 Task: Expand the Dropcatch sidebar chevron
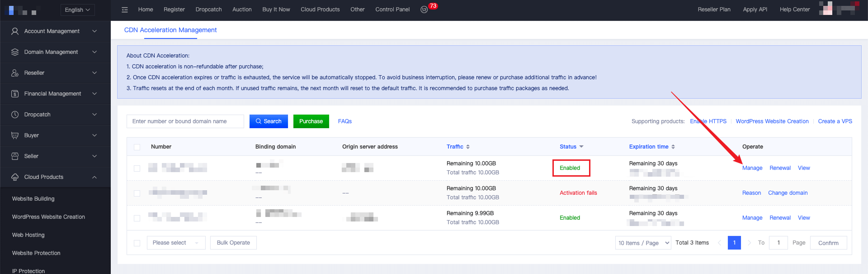point(94,115)
